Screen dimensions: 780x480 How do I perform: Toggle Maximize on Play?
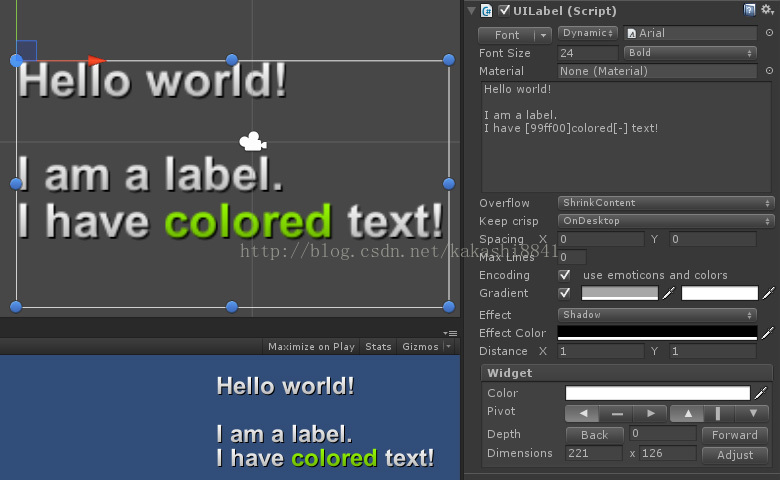pyautogui.click(x=311, y=347)
